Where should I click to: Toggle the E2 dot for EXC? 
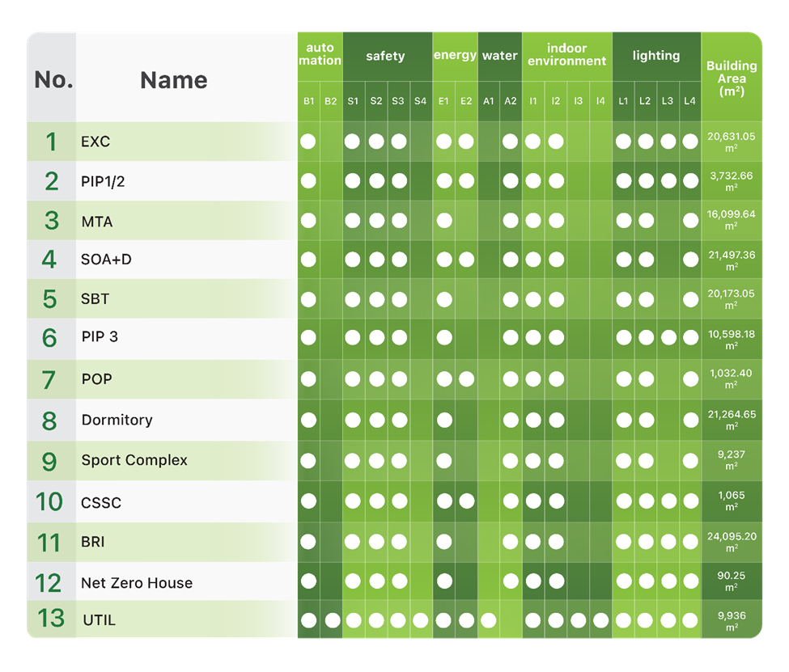pyautogui.click(x=466, y=142)
